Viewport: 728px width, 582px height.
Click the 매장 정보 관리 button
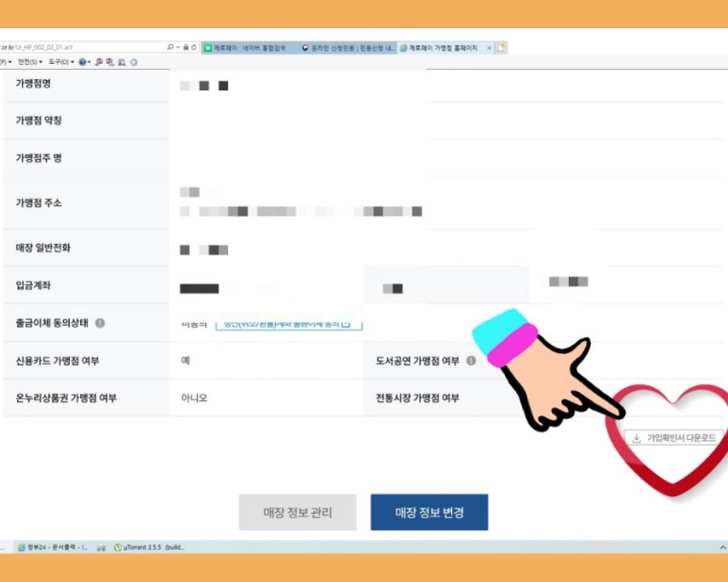tap(298, 512)
